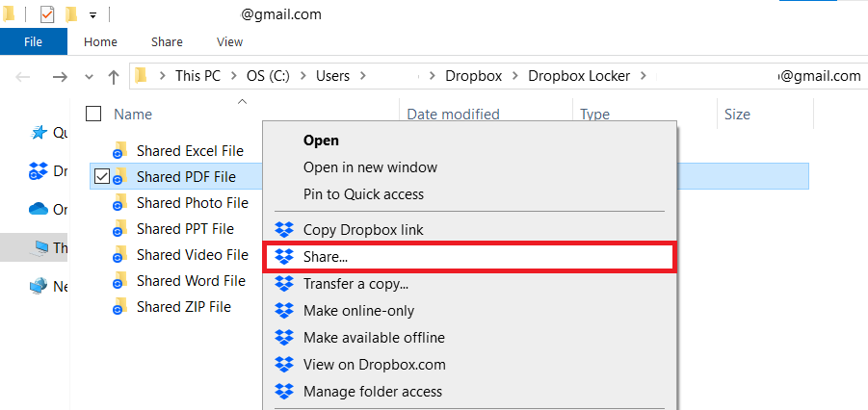Select Make online-only in the context menu
This screenshot has width=868, height=410.
(358, 311)
